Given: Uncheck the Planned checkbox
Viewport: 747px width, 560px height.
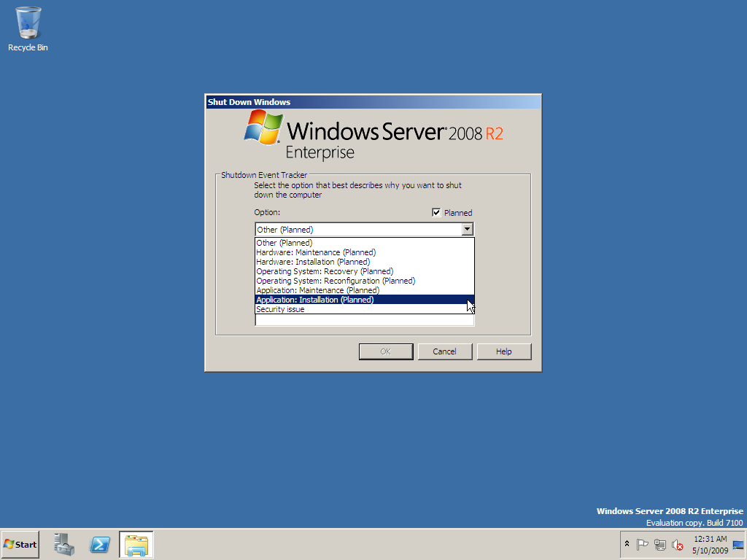Looking at the screenshot, I should [436, 212].
